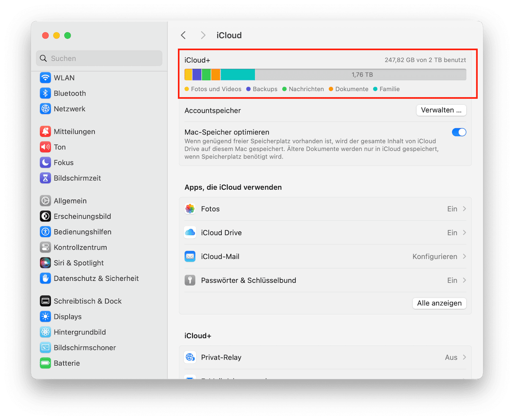Click the Fotos und Videos legend label
Image resolution: width=514 pixels, height=420 pixels.
click(x=216, y=89)
